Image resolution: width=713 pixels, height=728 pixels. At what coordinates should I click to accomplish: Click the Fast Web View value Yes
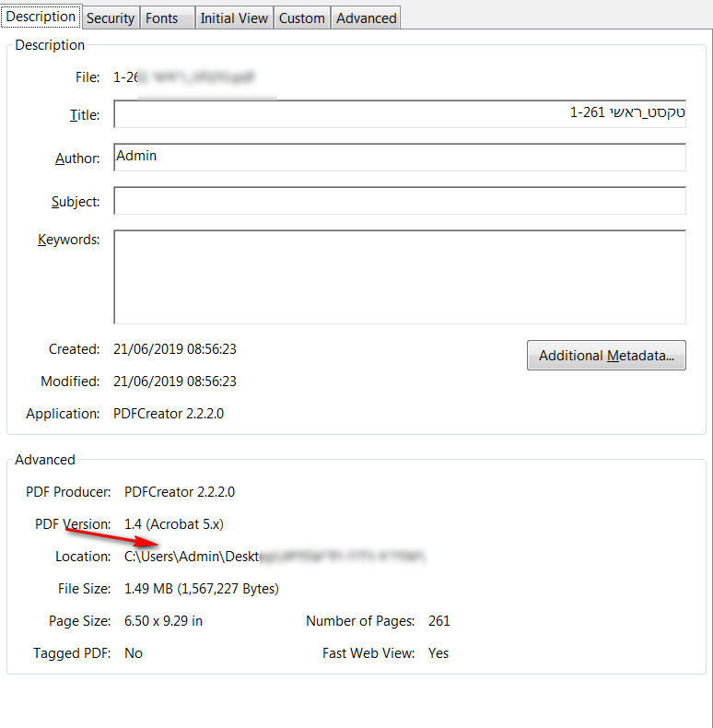click(438, 653)
